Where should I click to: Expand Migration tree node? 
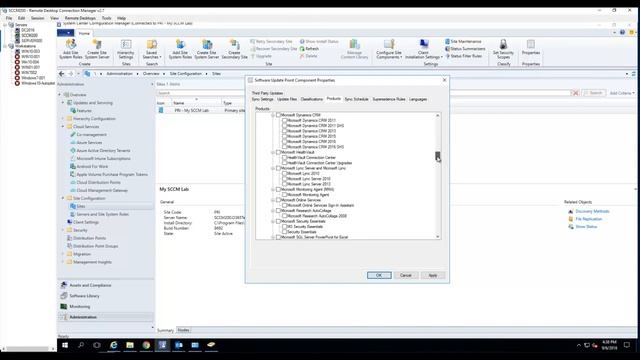63,254
